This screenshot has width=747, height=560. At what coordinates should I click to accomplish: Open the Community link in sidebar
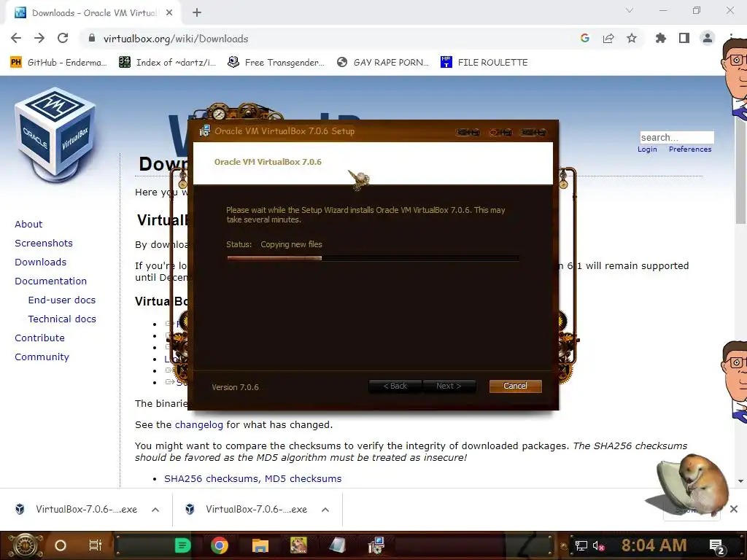[42, 357]
